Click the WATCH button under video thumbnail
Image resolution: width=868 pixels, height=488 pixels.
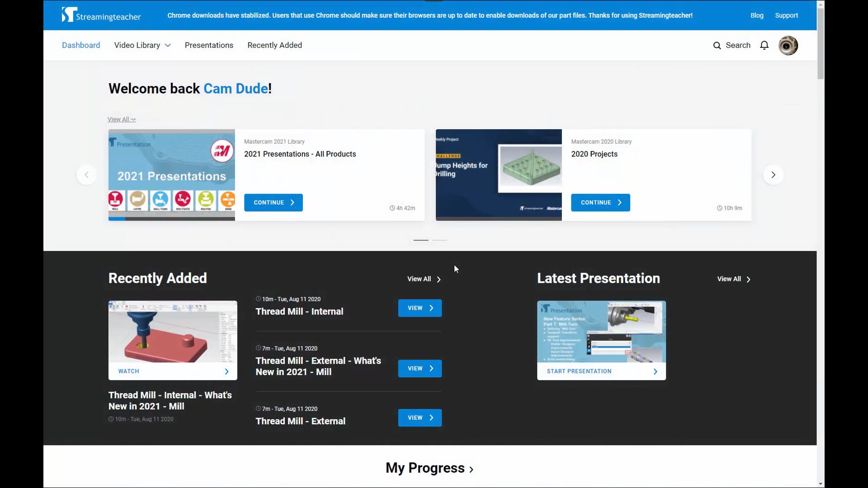tap(173, 371)
